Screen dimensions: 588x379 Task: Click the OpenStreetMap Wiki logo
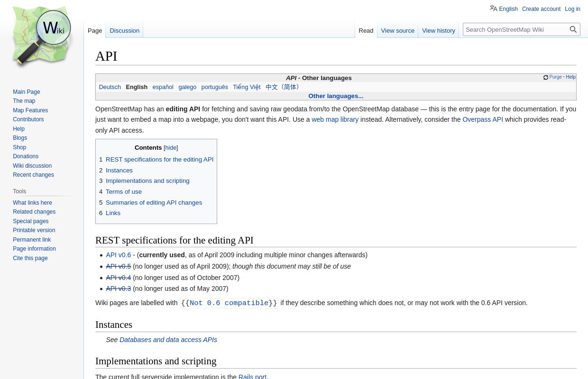coord(42,36)
